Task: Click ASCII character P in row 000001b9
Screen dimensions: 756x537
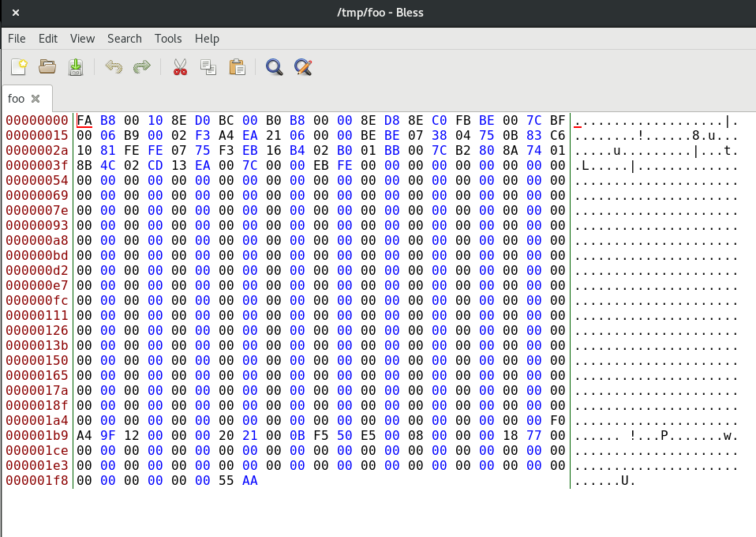Action: click(x=664, y=435)
